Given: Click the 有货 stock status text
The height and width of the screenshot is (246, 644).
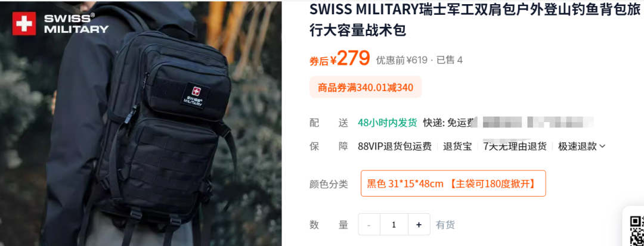Looking at the screenshot, I should [x=445, y=225].
